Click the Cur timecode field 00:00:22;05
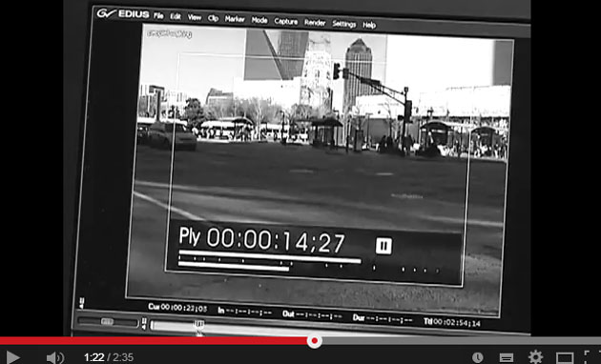 coord(177,307)
